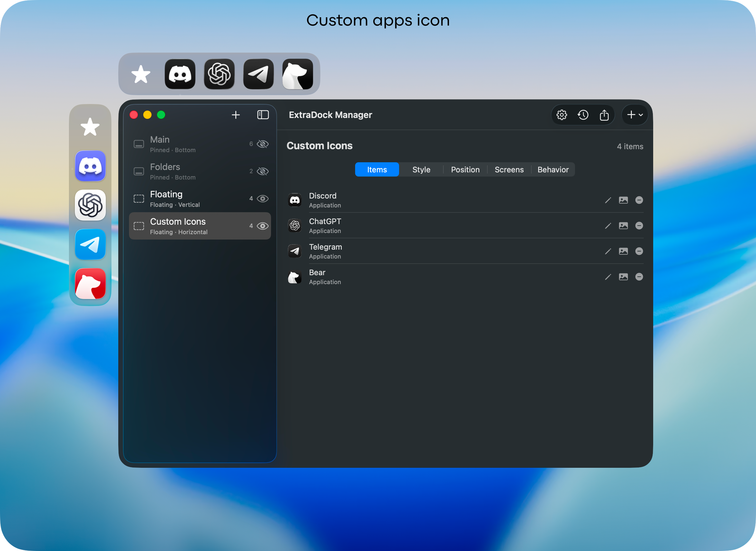756x551 pixels.
Task: Add a new dock with the sidebar plus
Action: click(236, 115)
